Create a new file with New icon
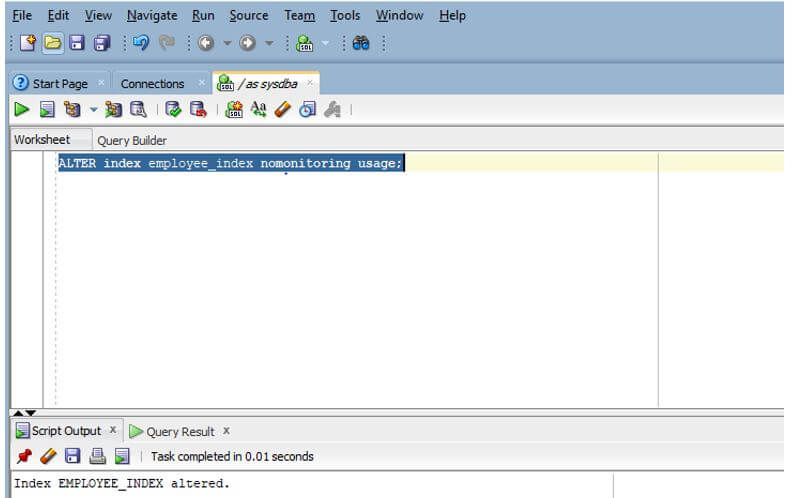 [x=27, y=43]
